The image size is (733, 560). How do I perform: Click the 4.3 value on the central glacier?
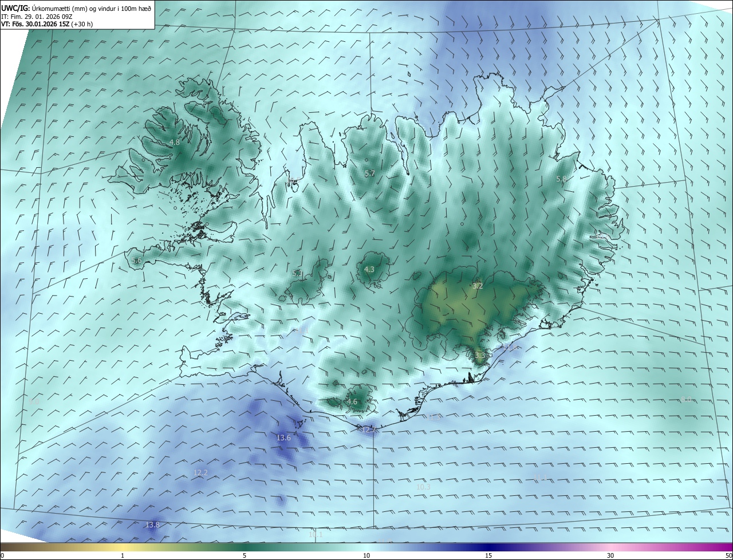point(369,269)
